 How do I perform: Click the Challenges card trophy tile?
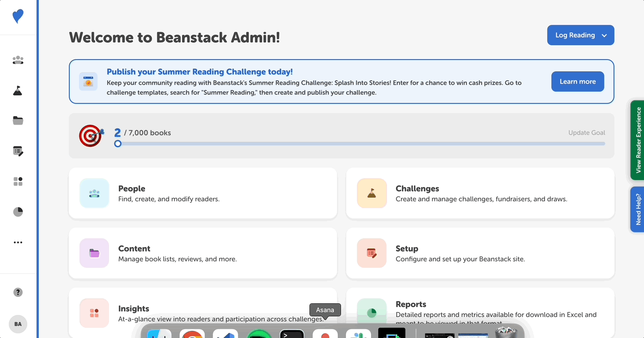(x=372, y=193)
